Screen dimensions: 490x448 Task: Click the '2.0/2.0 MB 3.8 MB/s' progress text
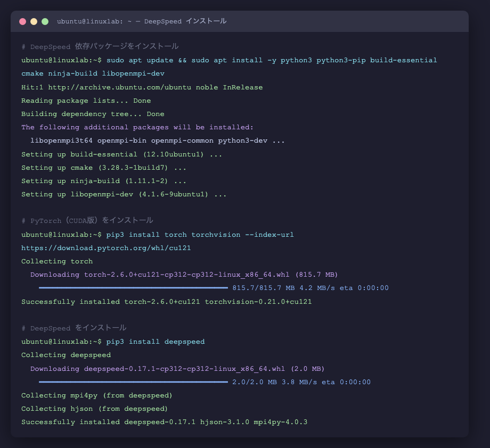click(301, 382)
